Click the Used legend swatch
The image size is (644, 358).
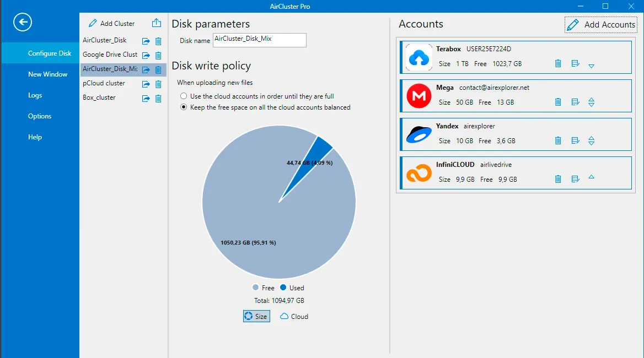point(283,288)
